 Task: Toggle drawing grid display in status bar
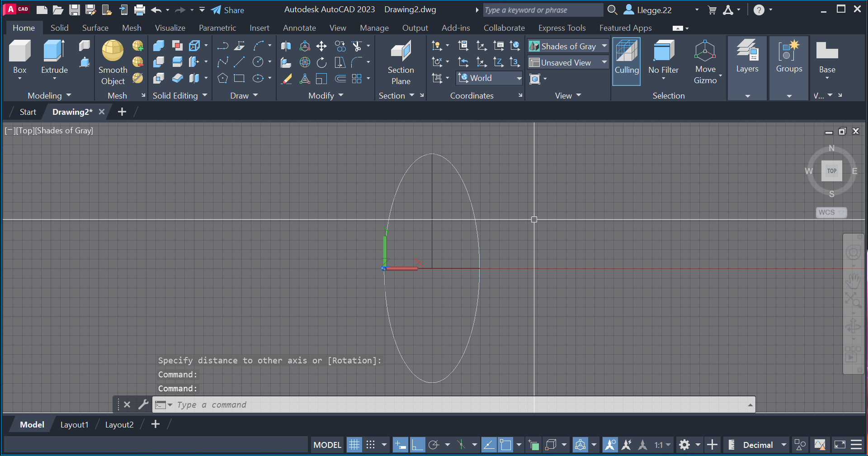click(354, 445)
